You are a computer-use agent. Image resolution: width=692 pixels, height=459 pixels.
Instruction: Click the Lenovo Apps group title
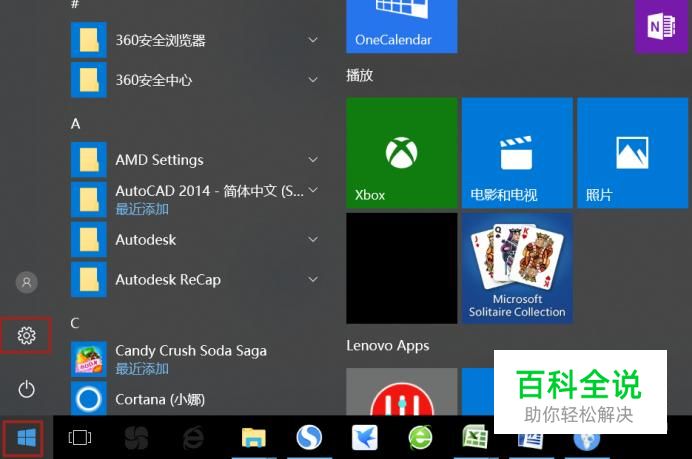[387, 346]
